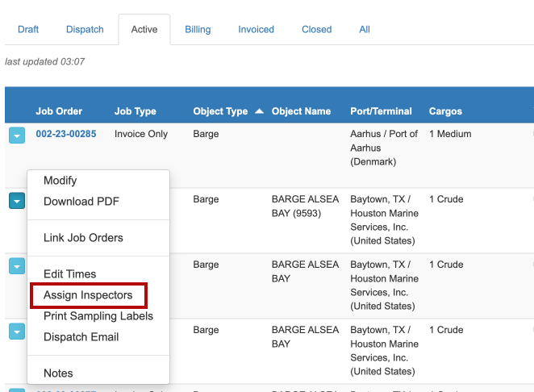Switch to the Closed tab
Screen dimensions: 534x392
coord(317,30)
